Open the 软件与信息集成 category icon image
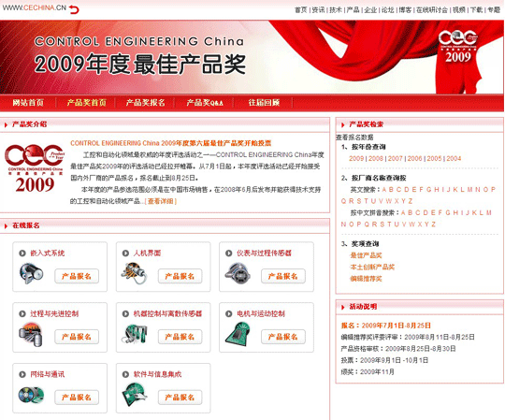 [135, 395]
